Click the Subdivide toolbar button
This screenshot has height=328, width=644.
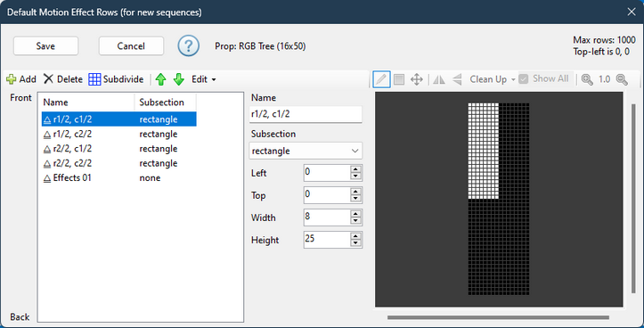116,79
